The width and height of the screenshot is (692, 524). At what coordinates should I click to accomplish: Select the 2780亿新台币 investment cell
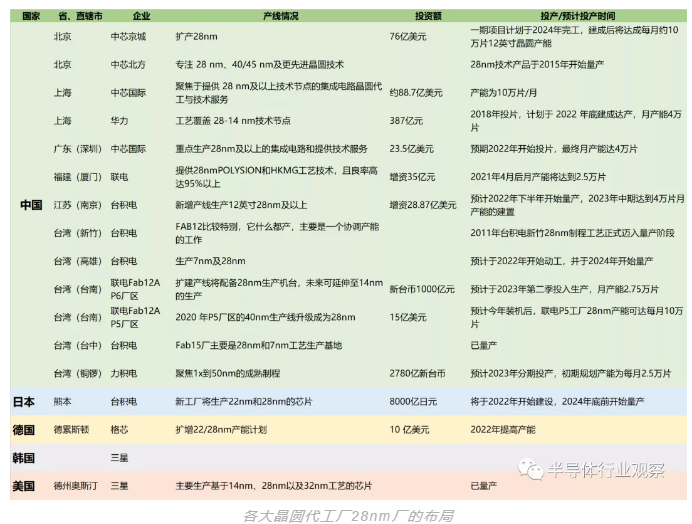417,373
